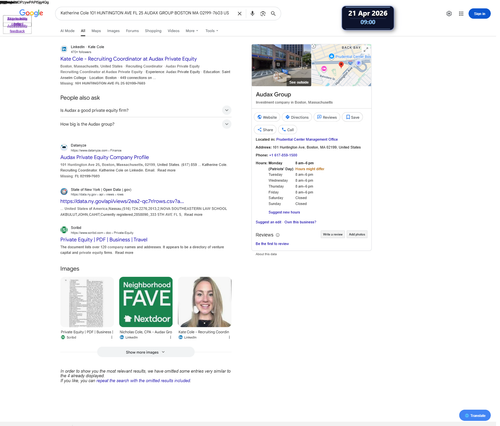500x426 pixels.
Task: Click the Datanyze site favicon
Action: pos(64,147)
